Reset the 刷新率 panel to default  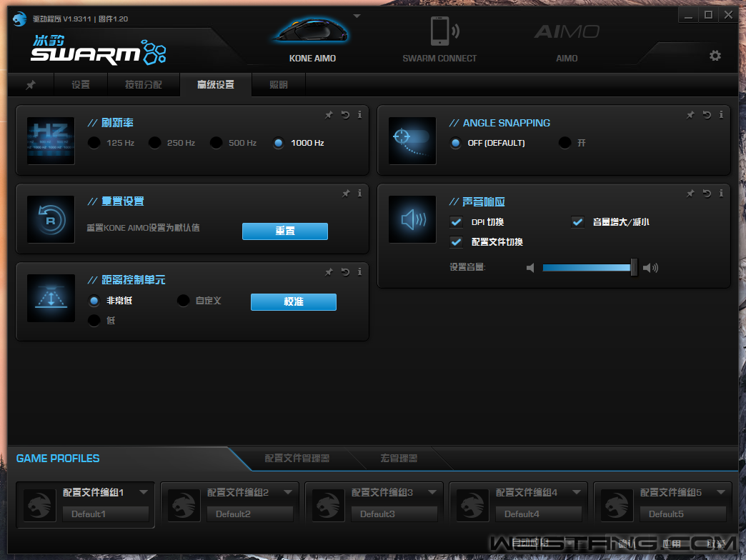(345, 114)
